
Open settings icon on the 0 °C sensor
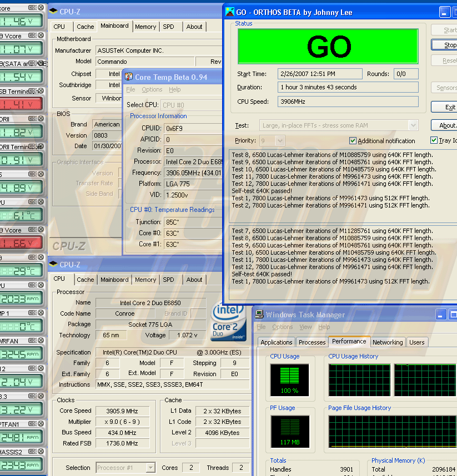click(x=32, y=313)
